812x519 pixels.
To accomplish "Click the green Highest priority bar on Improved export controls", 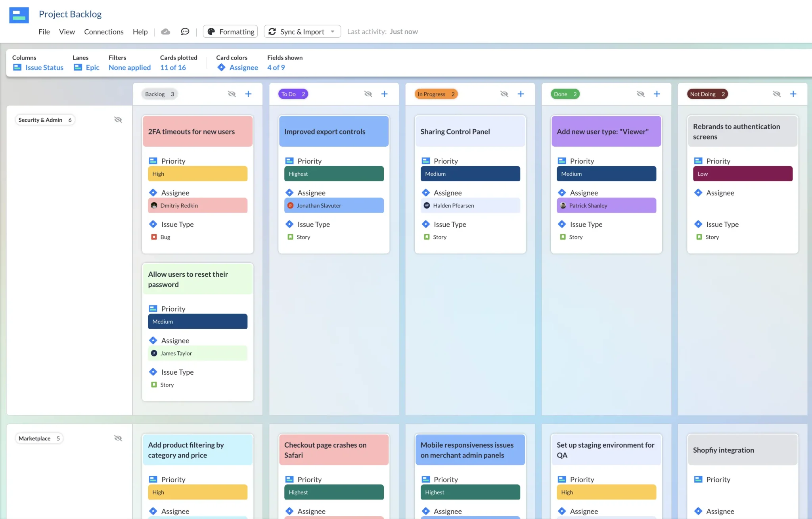I will pos(334,174).
